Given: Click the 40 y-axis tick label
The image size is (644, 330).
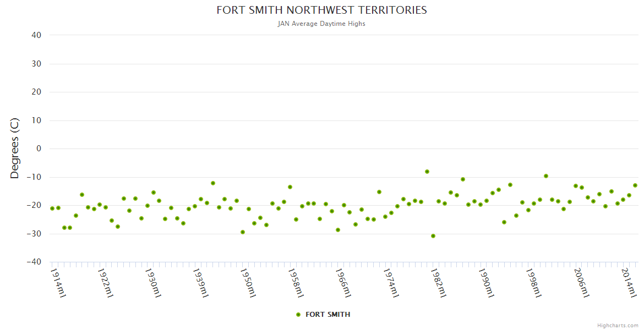Looking at the screenshot, I should [x=36, y=35].
